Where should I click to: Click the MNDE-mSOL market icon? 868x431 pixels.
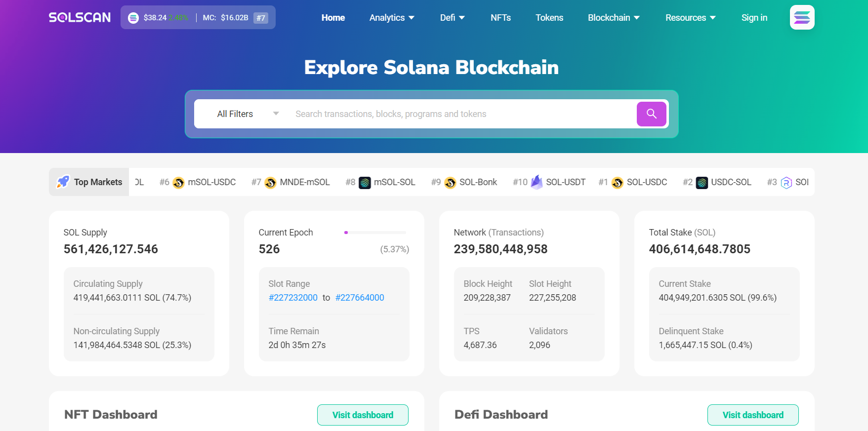(270, 183)
